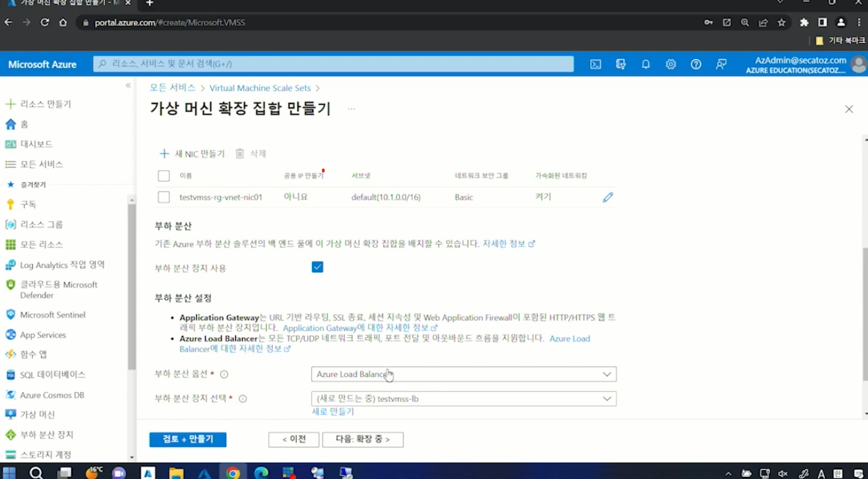Click the < 이전 button
Screen dimensions: 868x479
pos(294,439)
